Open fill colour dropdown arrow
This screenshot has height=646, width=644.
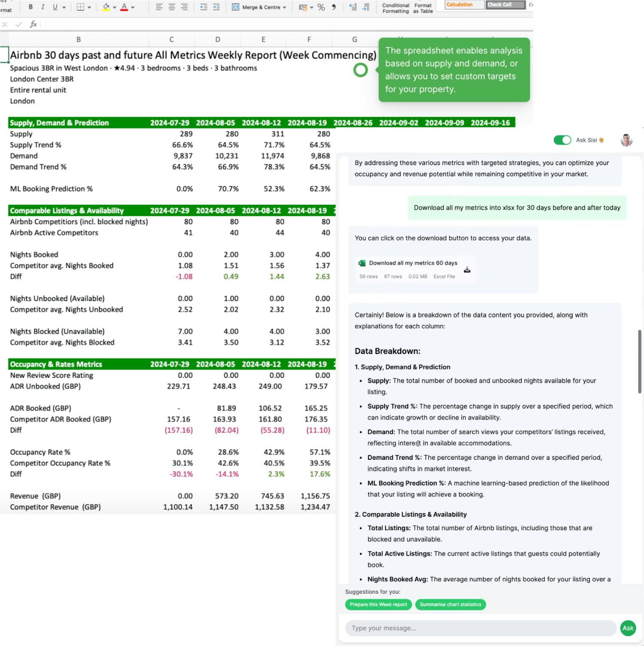(x=115, y=7)
